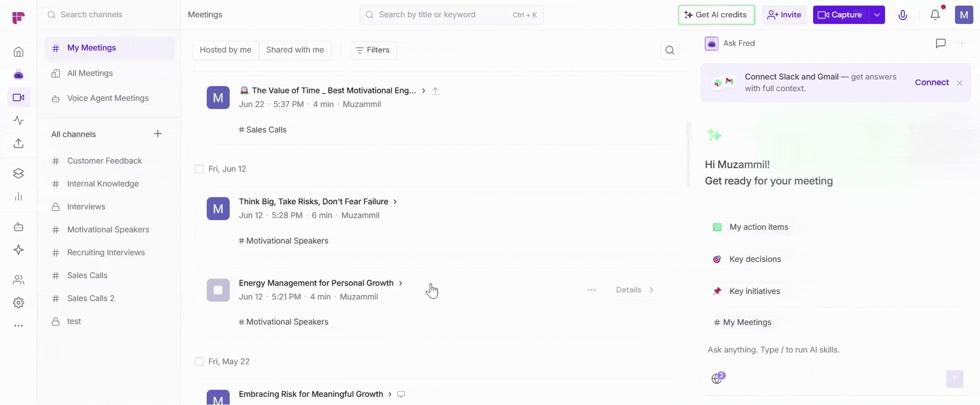Open the M profile avatar menu
This screenshot has width=980, height=405.
tap(964, 15)
